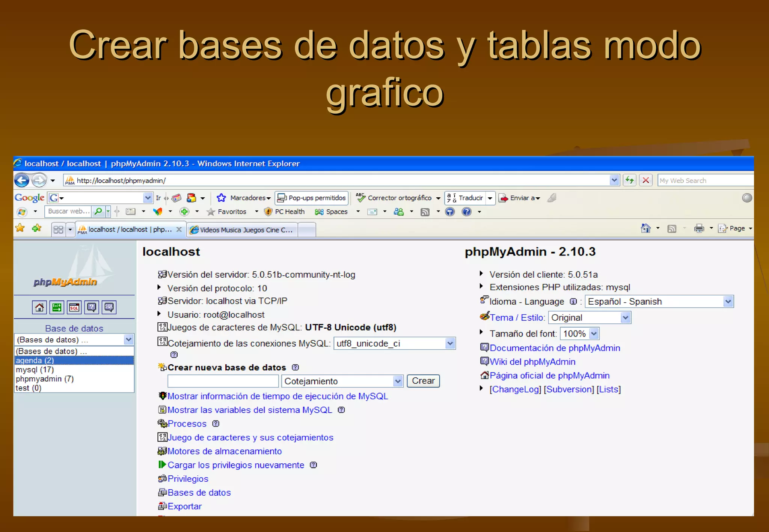Click the Google toolbar Marcadores star
The width and height of the screenshot is (769, 532).
(221, 198)
